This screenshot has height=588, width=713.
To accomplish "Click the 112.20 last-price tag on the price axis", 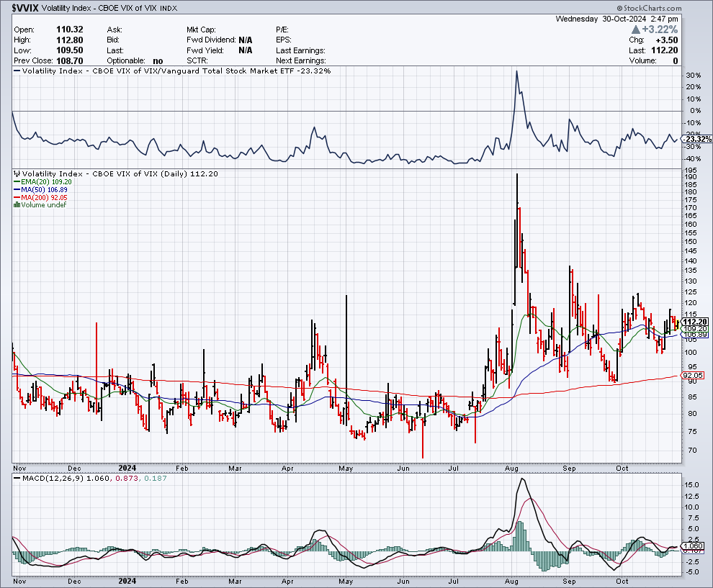I will (695, 322).
